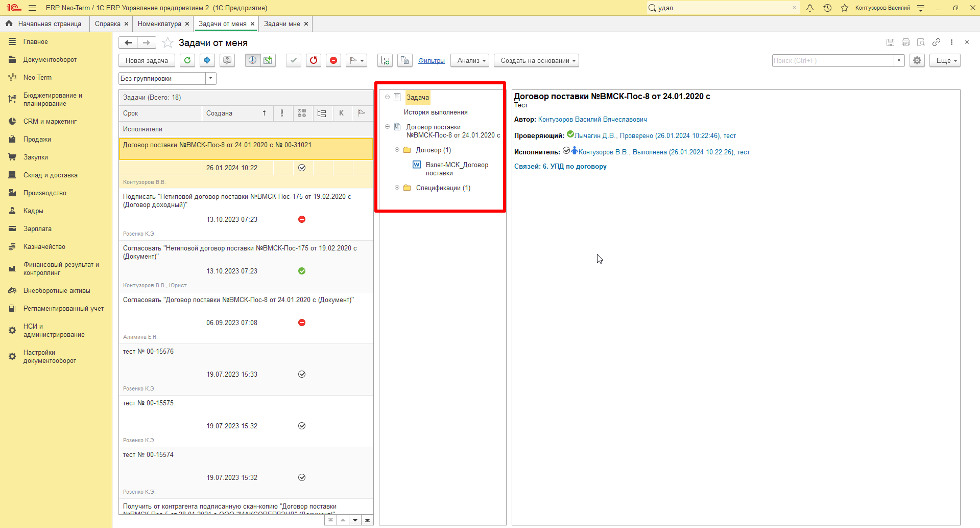Open Создать на основании dropdown
The image size is (980, 528).
click(x=536, y=60)
